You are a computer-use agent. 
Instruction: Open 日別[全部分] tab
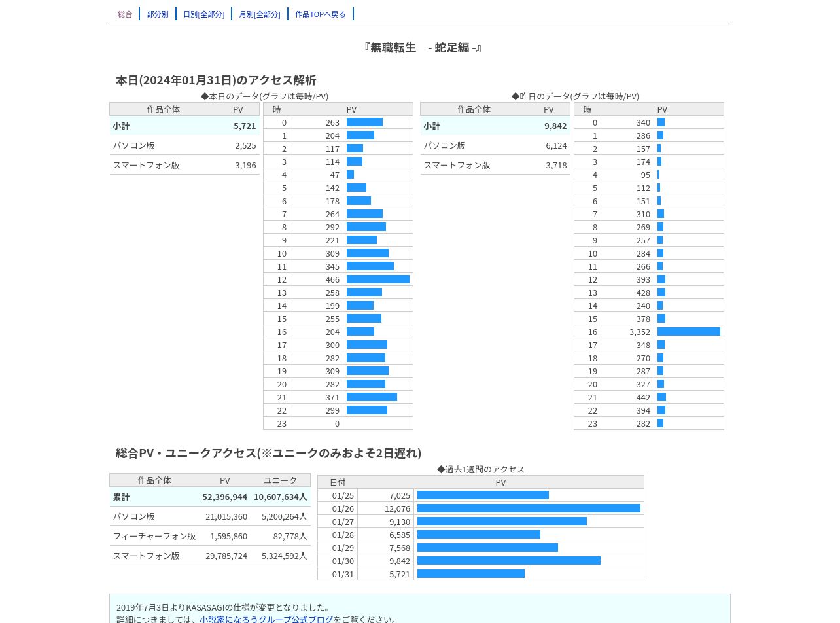click(x=203, y=14)
